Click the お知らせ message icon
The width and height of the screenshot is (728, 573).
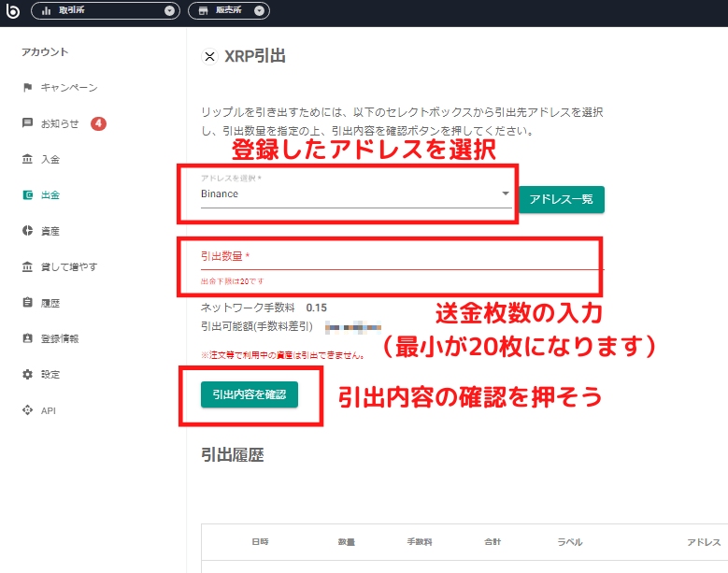[x=28, y=123]
